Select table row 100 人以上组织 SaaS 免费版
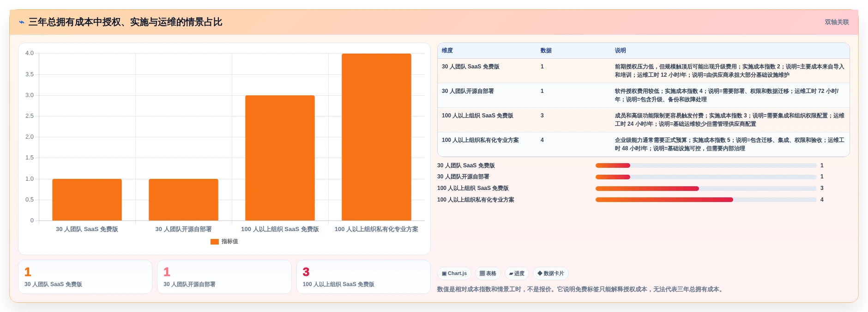This screenshot has height=312, width=868. [643, 120]
